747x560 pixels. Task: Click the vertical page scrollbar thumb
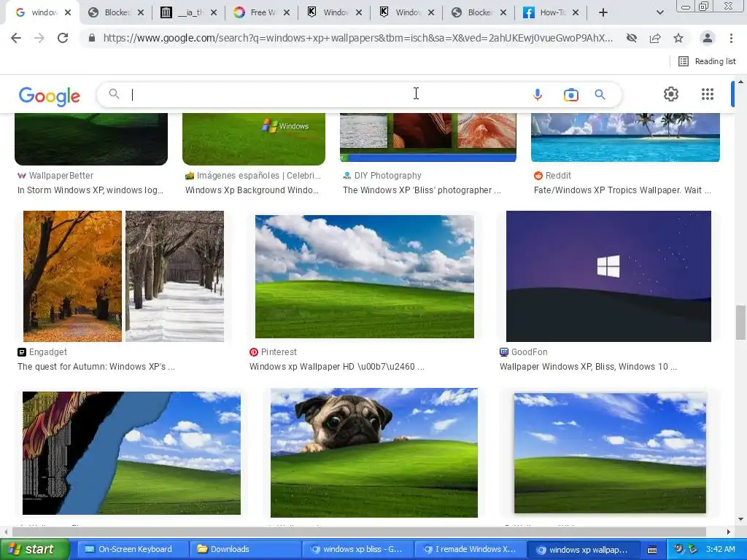point(740,322)
